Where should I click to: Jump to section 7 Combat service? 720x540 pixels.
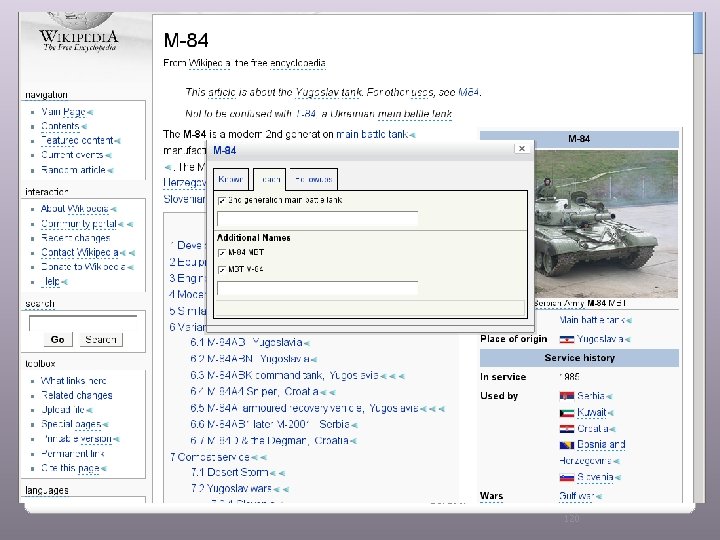tap(210, 457)
